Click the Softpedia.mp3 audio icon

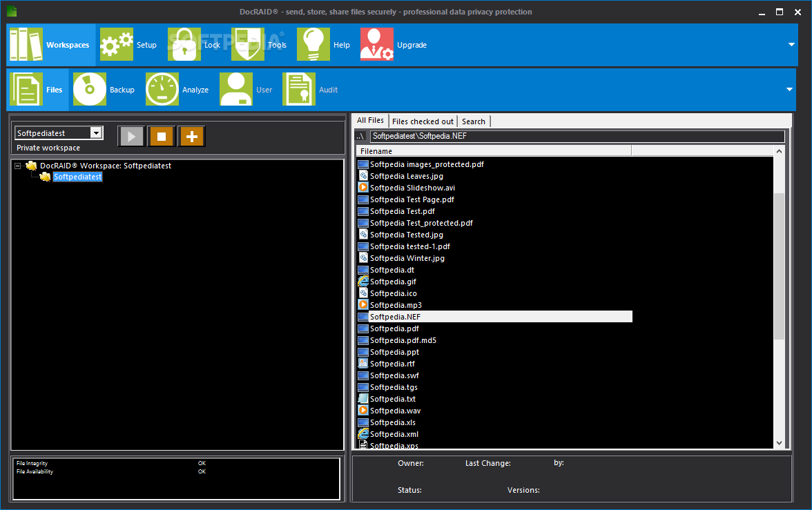(363, 304)
